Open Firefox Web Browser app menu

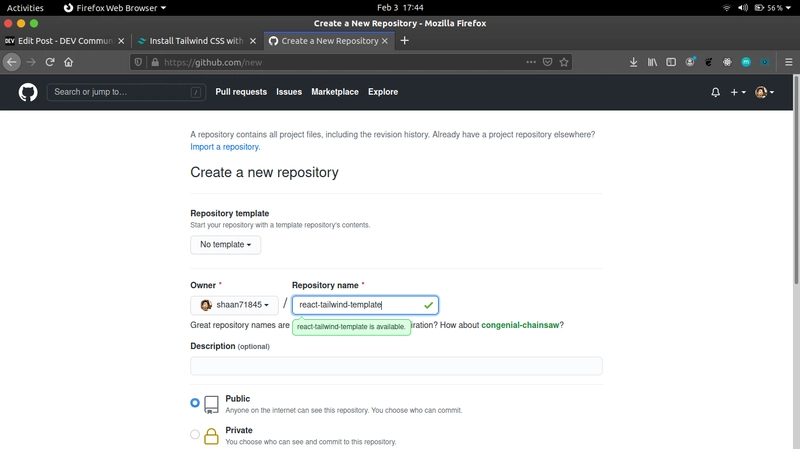115,8
